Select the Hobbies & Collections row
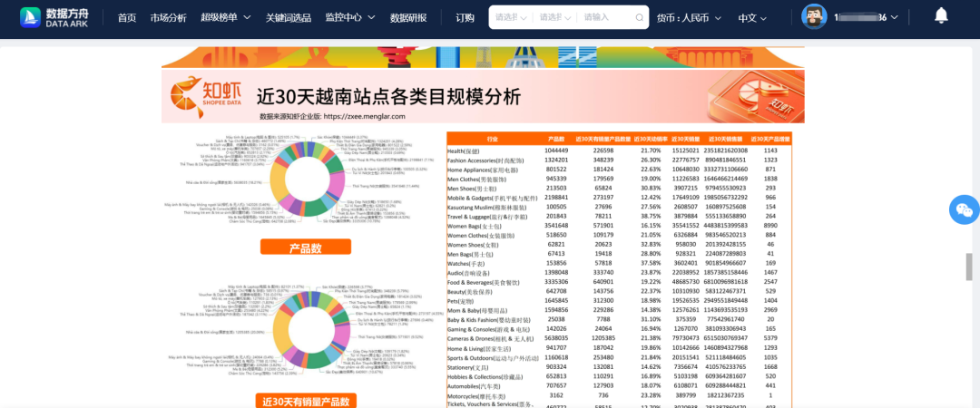The width and height of the screenshot is (980, 408). click(620, 377)
